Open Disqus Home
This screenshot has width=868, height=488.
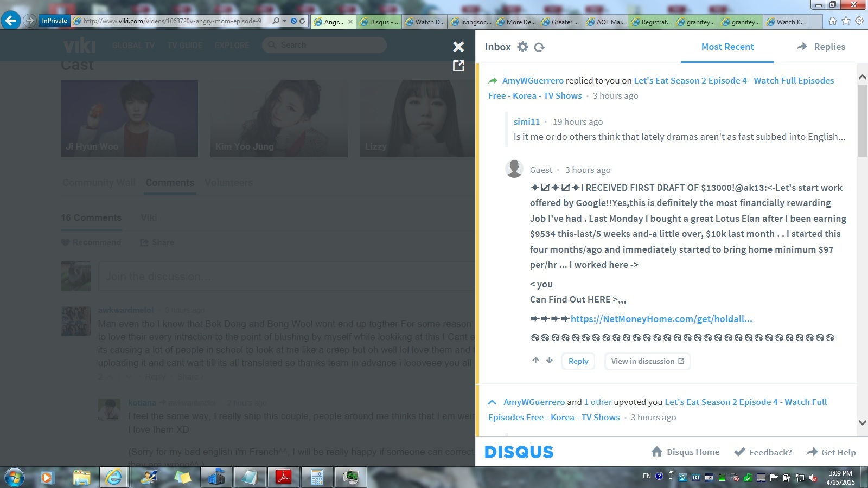(685, 452)
